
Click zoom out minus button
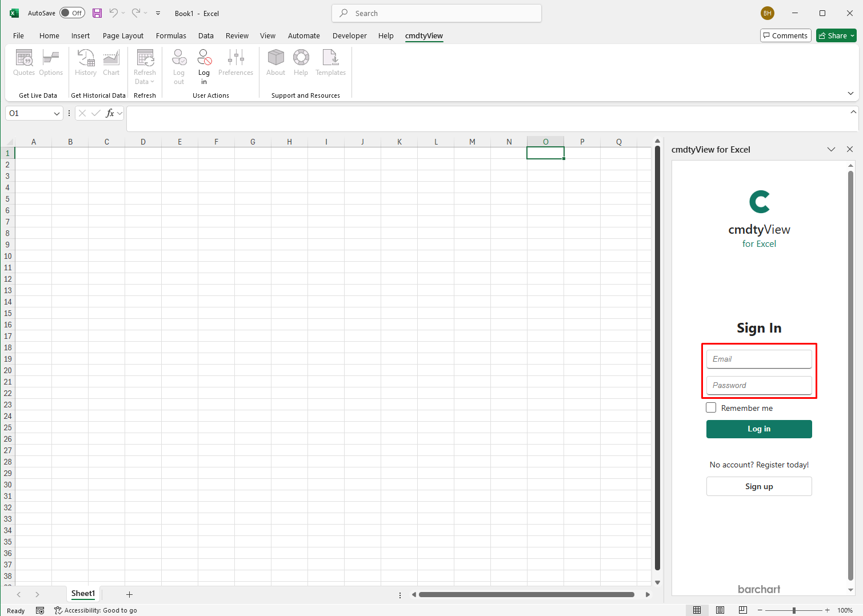[760, 610]
